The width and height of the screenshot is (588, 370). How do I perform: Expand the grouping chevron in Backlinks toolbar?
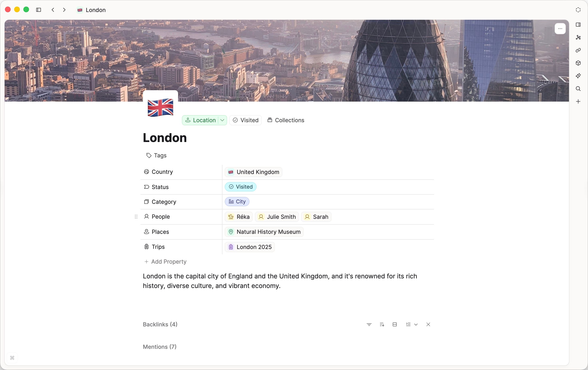coord(416,325)
